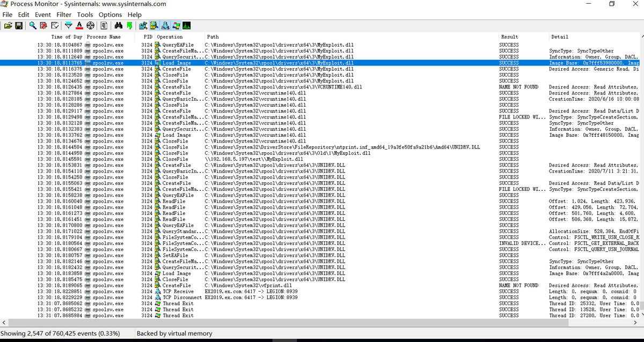Viewport: 644px width, 342px height.
Task: Open the Filter menu
Action: click(x=64, y=14)
